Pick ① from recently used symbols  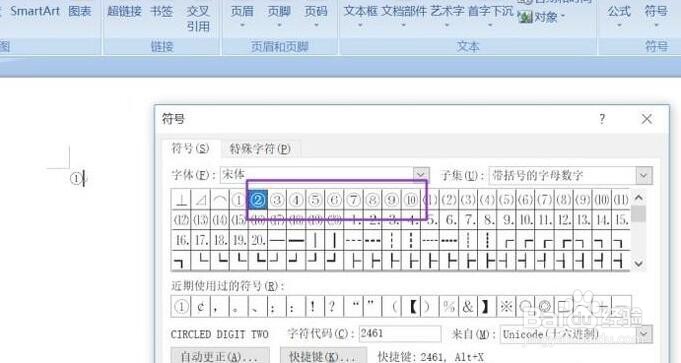pyautogui.click(x=181, y=307)
